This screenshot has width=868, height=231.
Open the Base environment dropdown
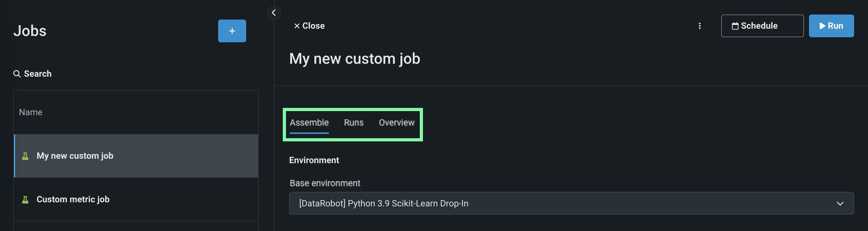click(x=571, y=204)
